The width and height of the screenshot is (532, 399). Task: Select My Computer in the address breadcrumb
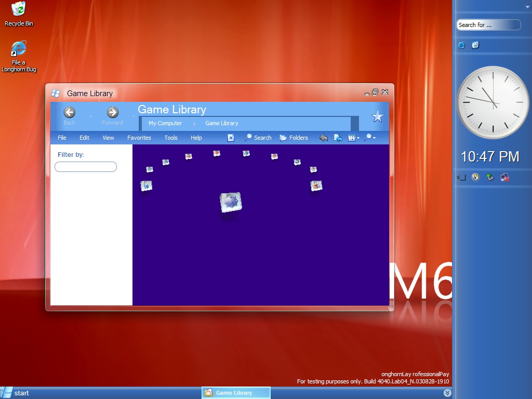tap(165, 123)
